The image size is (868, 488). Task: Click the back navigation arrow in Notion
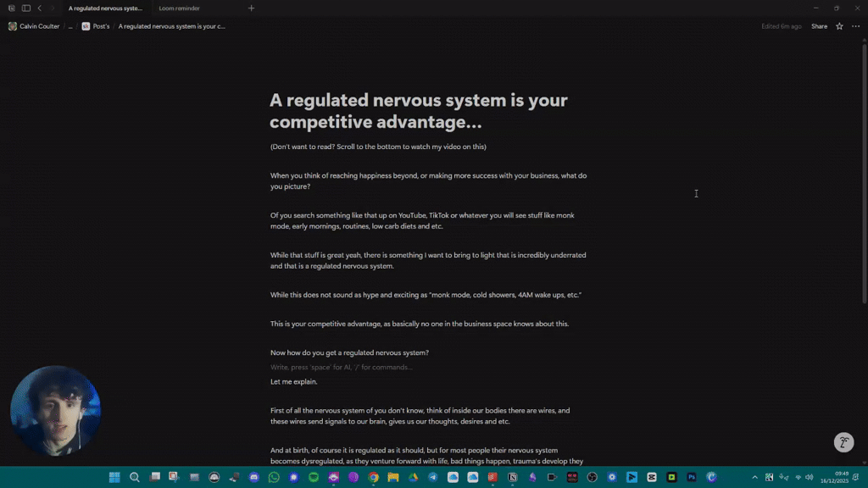click(39, 8)
